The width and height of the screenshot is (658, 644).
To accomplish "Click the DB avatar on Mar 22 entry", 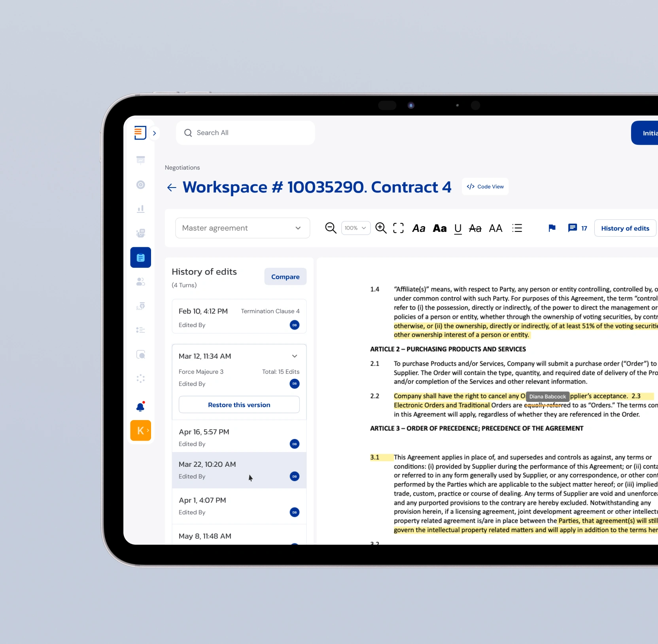I will (295, 477).
